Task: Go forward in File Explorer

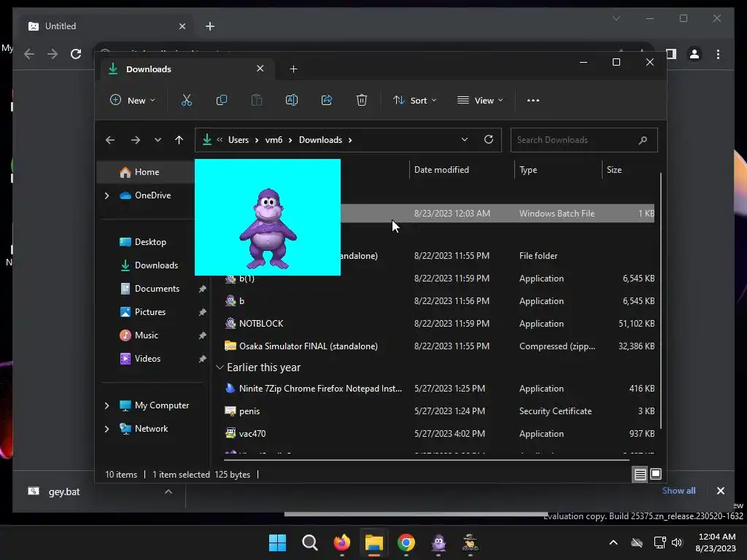Action: (135, 140)
